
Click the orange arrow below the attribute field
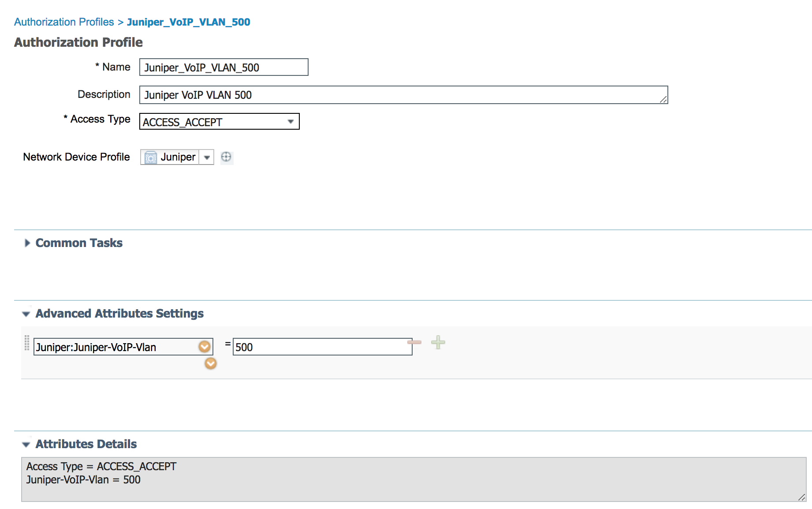point(211,363)
